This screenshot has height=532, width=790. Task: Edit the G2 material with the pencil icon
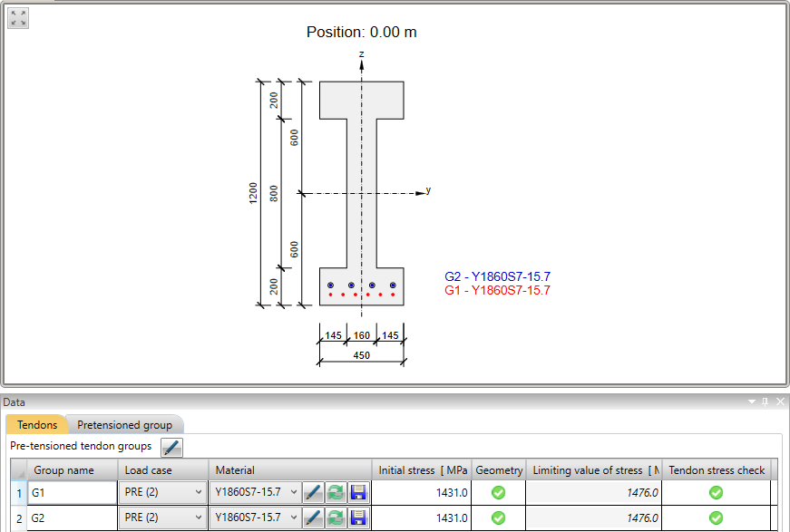click(x=313, y=517)
